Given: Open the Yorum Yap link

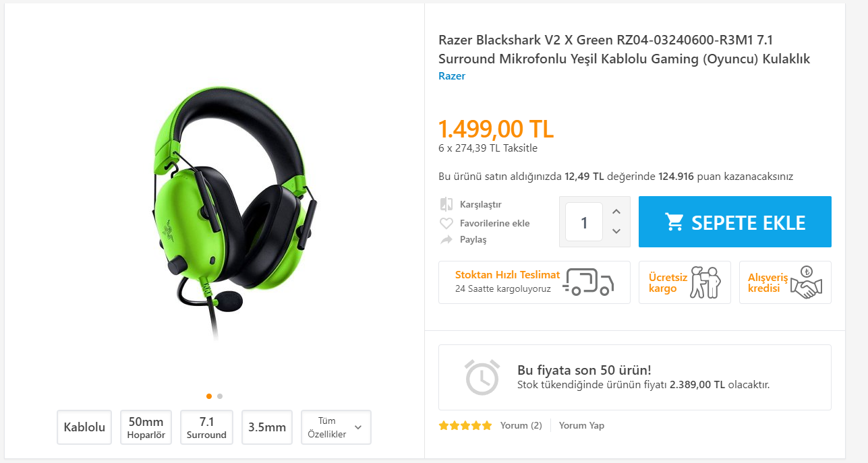Looking at the screenshot, I should pyautogui.click(x=581, y=426).
